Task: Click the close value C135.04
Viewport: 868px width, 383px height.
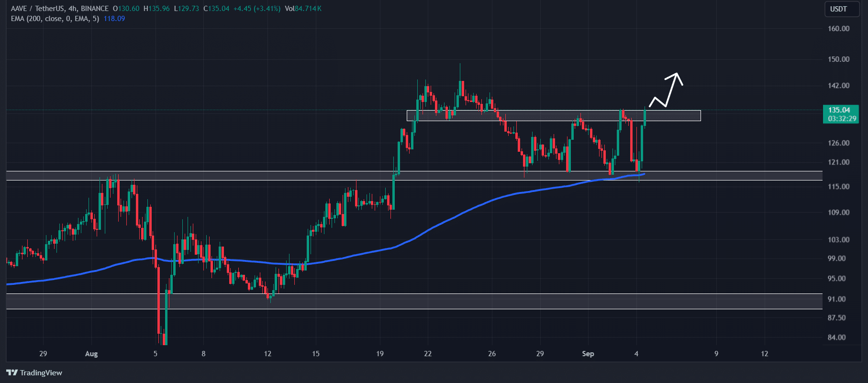Action: [x=216, y=9]
